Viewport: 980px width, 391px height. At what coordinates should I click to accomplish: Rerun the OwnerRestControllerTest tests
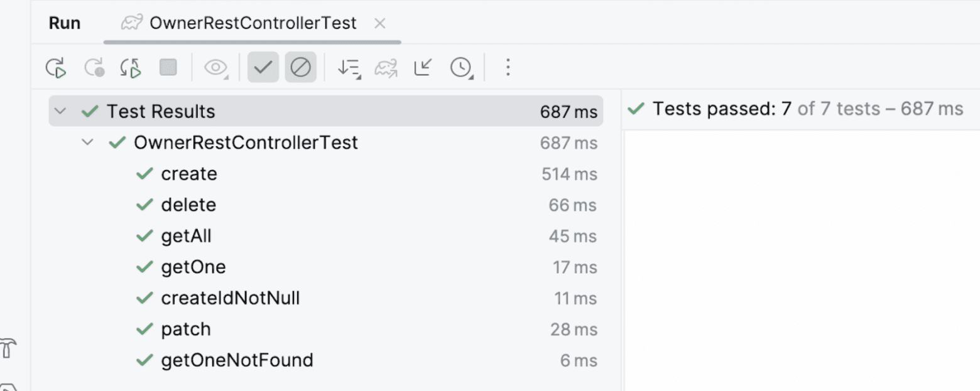pos(56,67)
